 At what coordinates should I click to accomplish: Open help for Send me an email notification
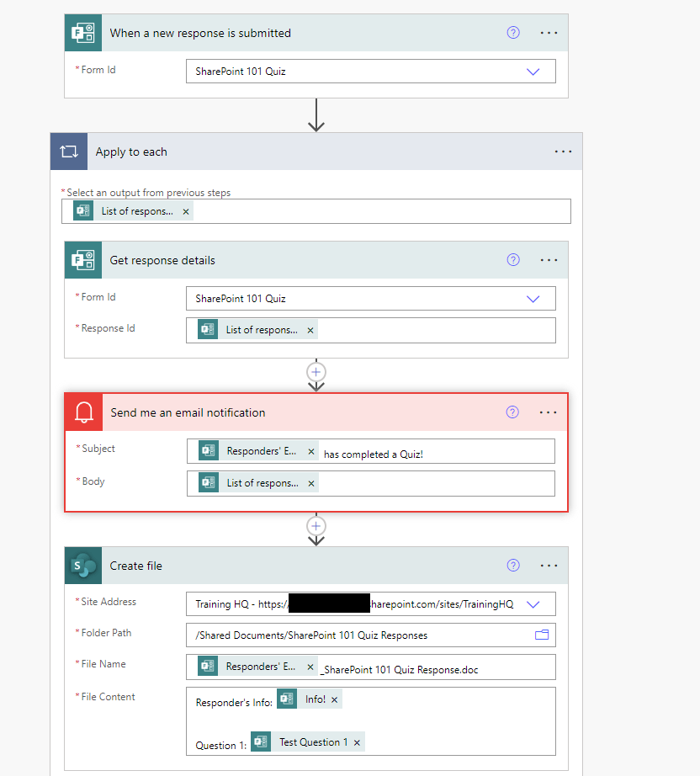pos(512,412)
